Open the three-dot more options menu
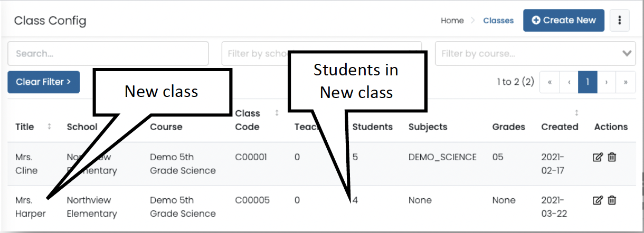 (x=619, y=21)
